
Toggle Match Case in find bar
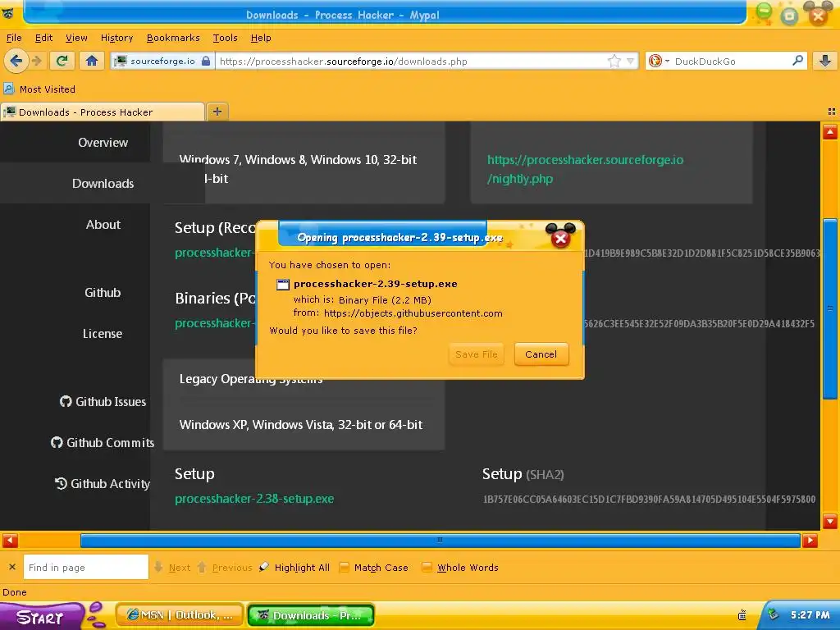(x=374, y=568)
